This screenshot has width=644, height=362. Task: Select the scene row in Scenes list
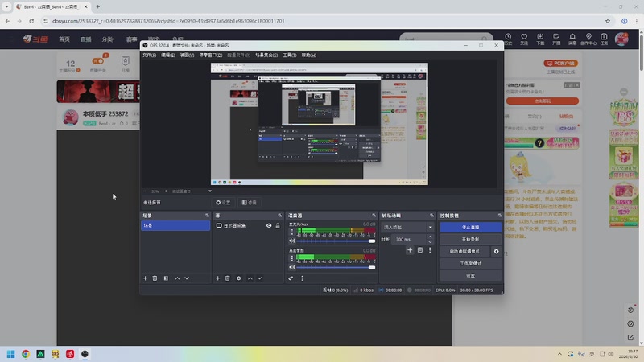point(175,226)
